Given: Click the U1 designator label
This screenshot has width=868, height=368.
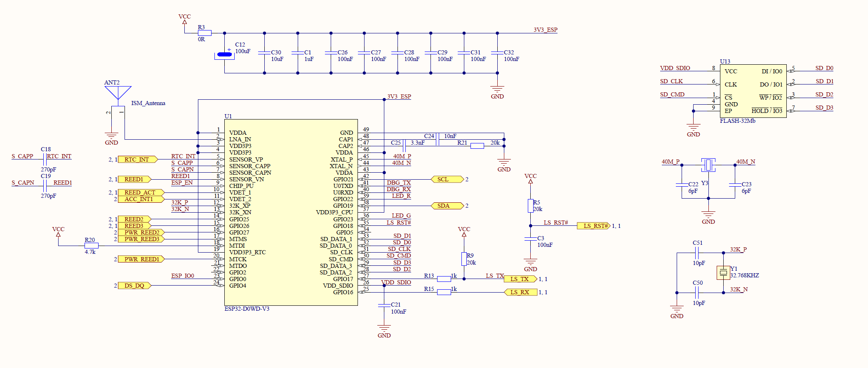Looking at the screenshot, I should (228, 116).
